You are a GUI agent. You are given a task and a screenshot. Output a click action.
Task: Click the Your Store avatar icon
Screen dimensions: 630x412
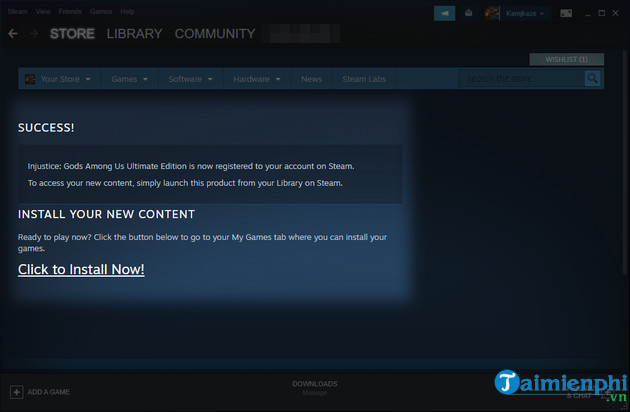[30, 79]
